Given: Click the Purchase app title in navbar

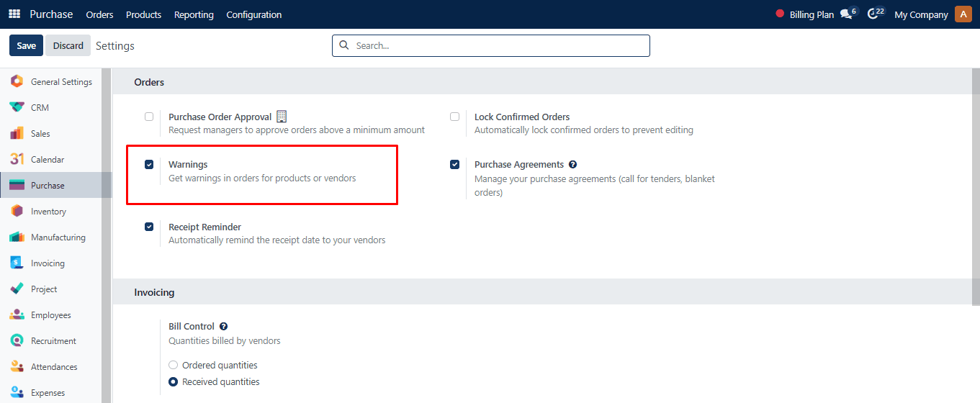Looking at the screenshot, I should (51, 14).
